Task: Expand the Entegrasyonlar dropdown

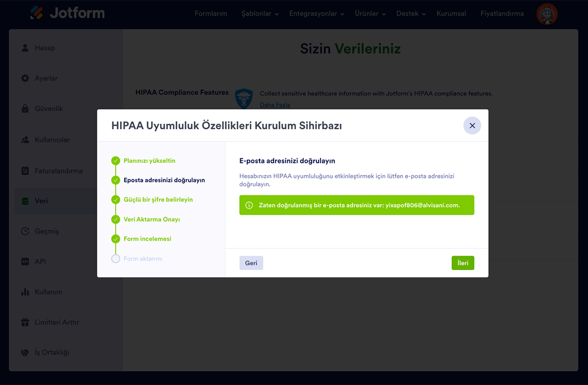Action: click(317, 14)
